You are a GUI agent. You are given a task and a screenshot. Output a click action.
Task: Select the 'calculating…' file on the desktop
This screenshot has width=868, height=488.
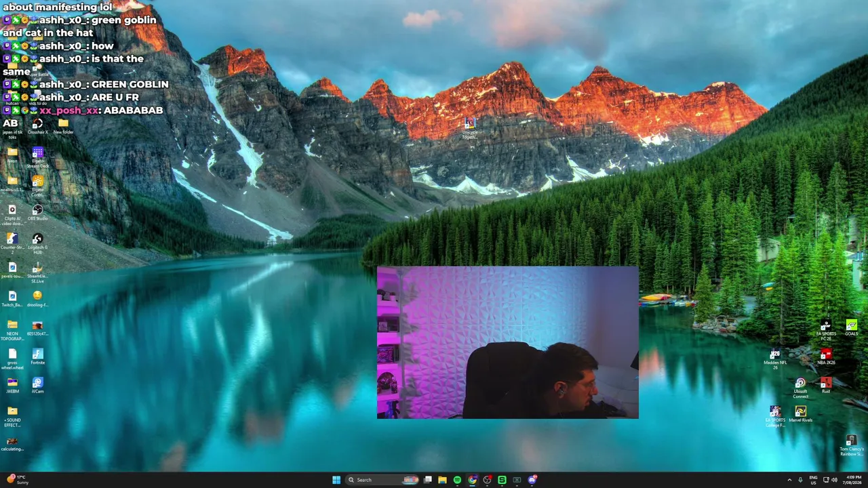pyautogui.click(x=12, y=443)
